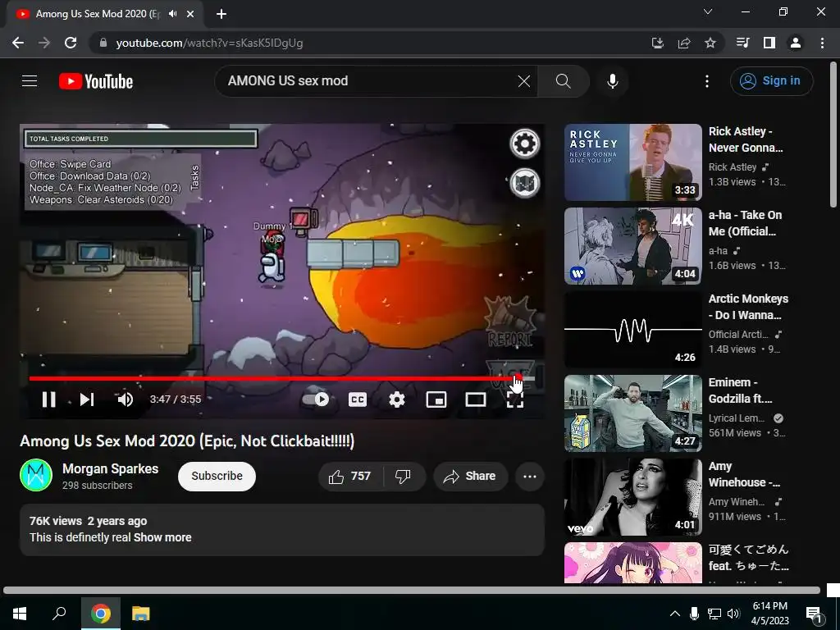Open Rick Astley Never Gonna thumbnail
The height and width of the screenshot is (630, 840).
[x=632, y=162]
